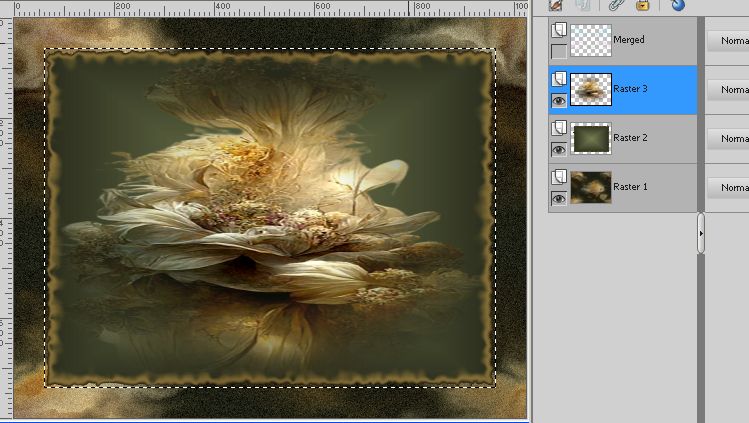749x423 pixels.
Task: Hide the Raster 2 layer
Action: pyautogui.click(x=559, y=148)
